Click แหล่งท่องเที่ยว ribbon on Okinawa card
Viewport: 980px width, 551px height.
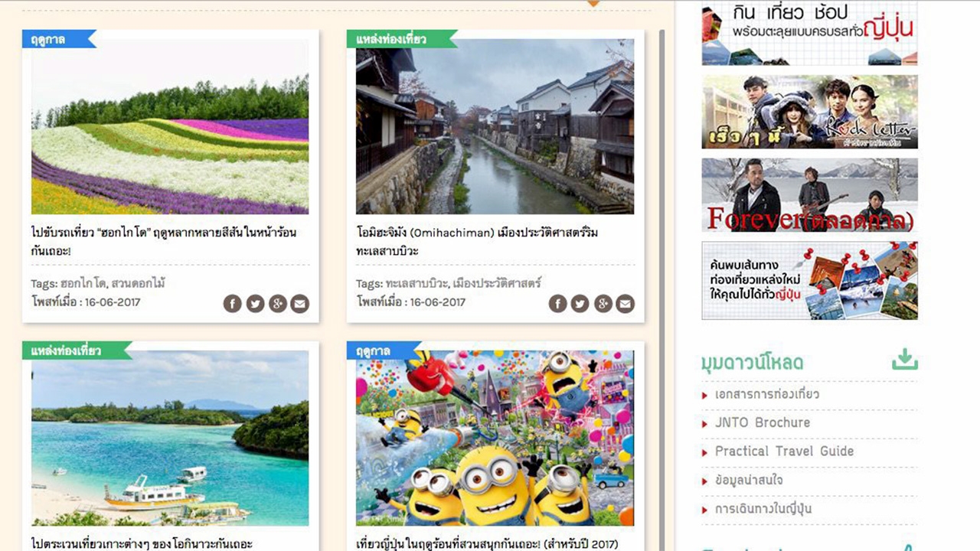(77, 350)
